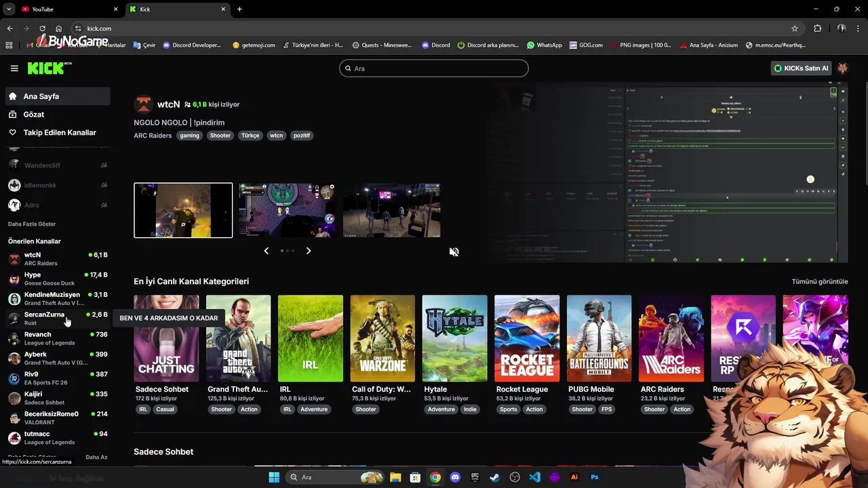This screenshot has width=868, height=488.
Task: Open Microsoft Store from taskbar
Action: click(x=415, y=477)
